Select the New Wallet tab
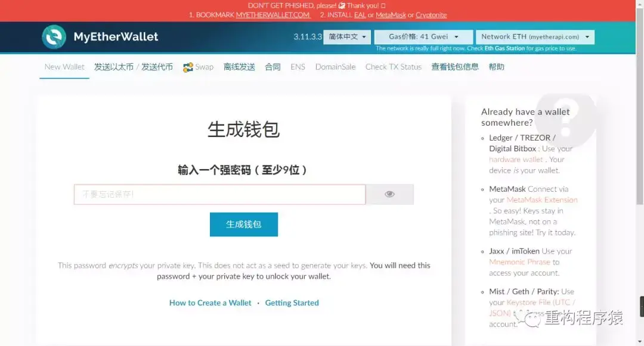Viewport: 644px width, 346px height. pyautogui.click(x=64, y=67)
